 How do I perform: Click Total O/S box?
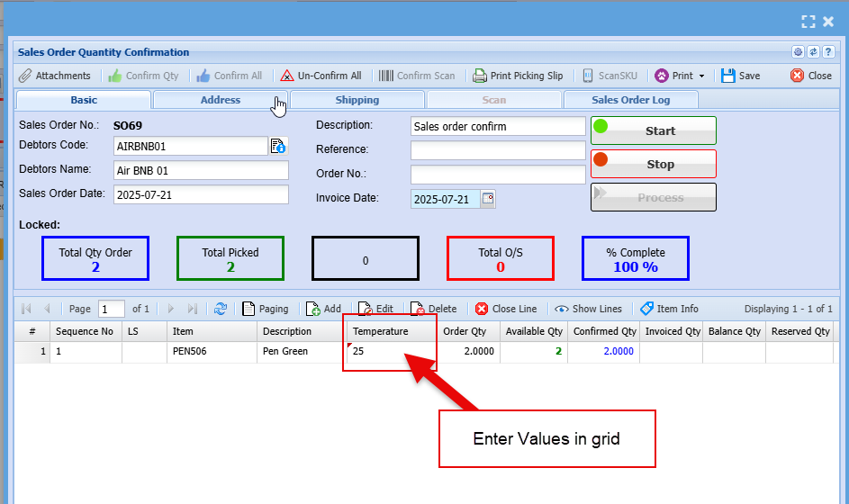tap(501, 259)
